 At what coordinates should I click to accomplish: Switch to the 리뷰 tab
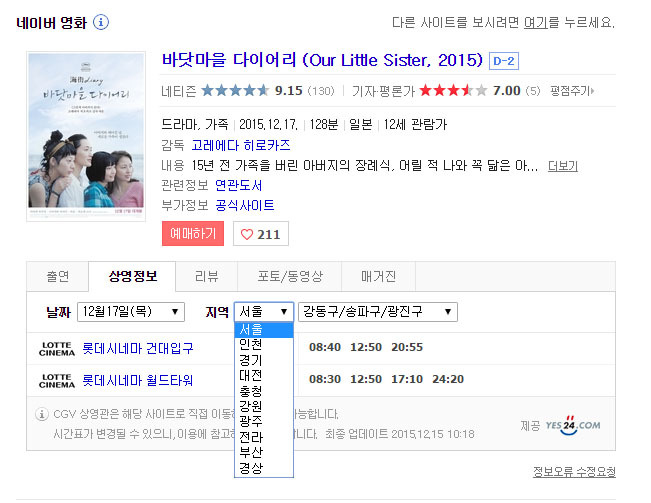click(206, 276)
